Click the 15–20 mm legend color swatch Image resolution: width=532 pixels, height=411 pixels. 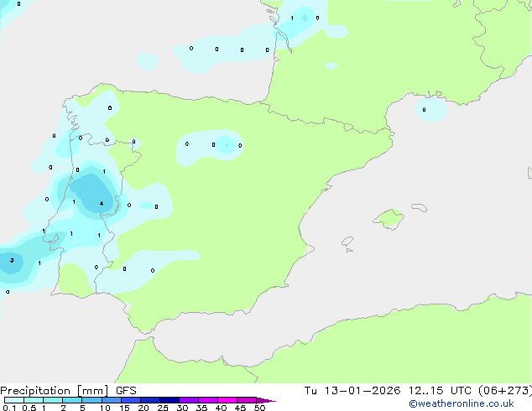131,400
